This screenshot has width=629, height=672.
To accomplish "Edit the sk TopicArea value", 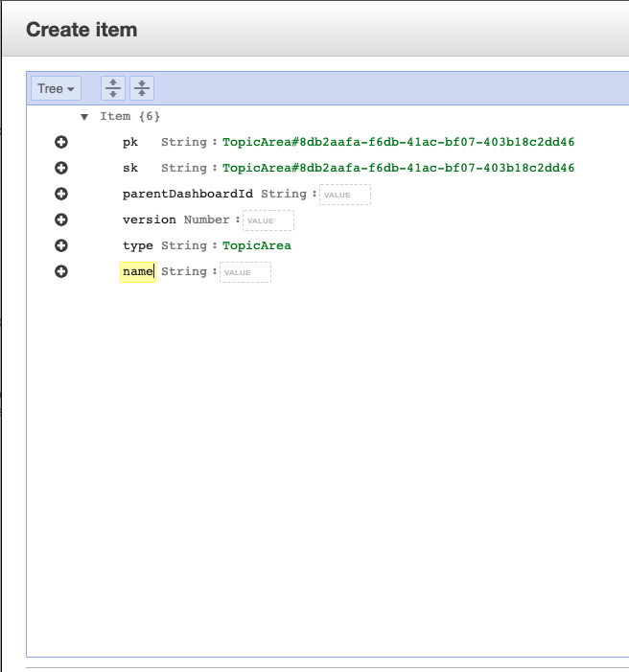I will [398, 168].
